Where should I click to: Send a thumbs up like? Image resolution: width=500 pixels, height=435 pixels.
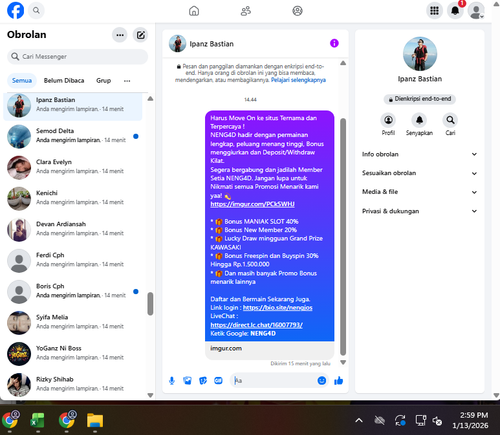pos(339,381)
